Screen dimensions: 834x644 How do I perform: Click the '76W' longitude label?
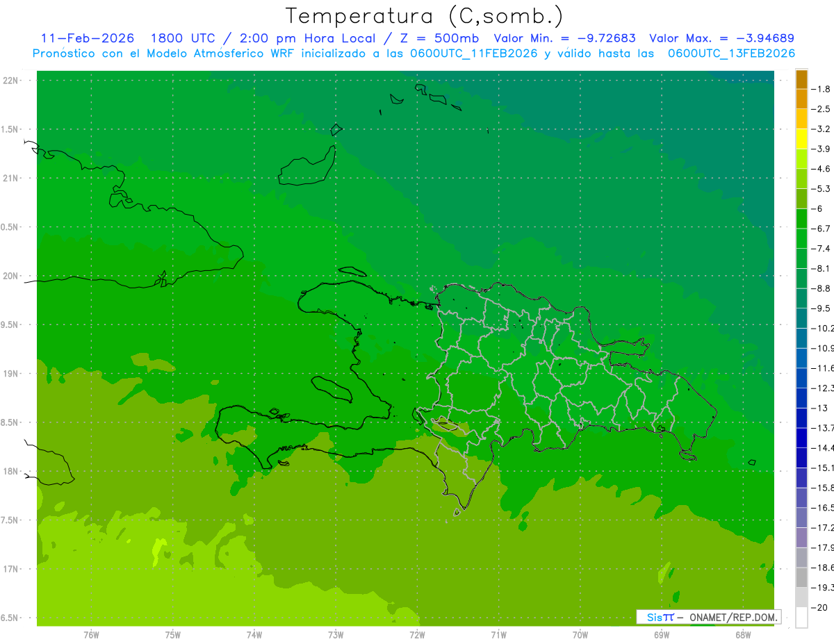(x=91, y=635)
